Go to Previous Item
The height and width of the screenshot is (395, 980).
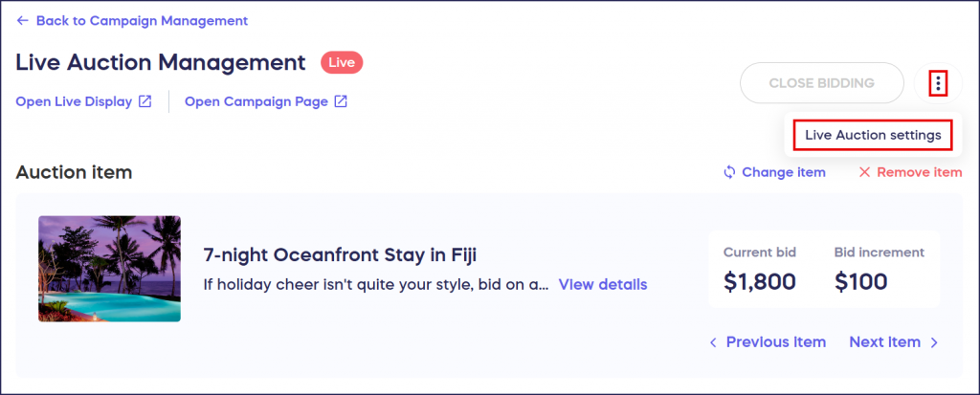[x=775, y=341]
